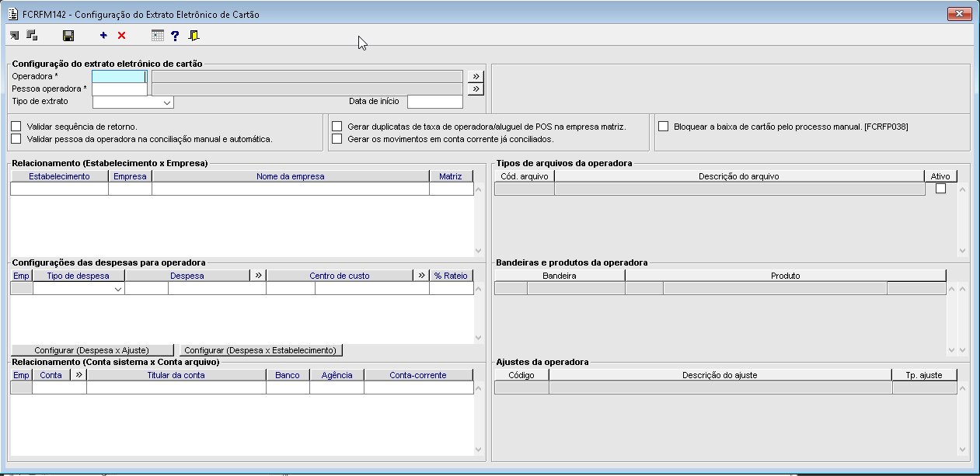Click the Data de início date field
The width and height of the screenshot is (980, 476).
pyautogui.click(x=435, y=102)
